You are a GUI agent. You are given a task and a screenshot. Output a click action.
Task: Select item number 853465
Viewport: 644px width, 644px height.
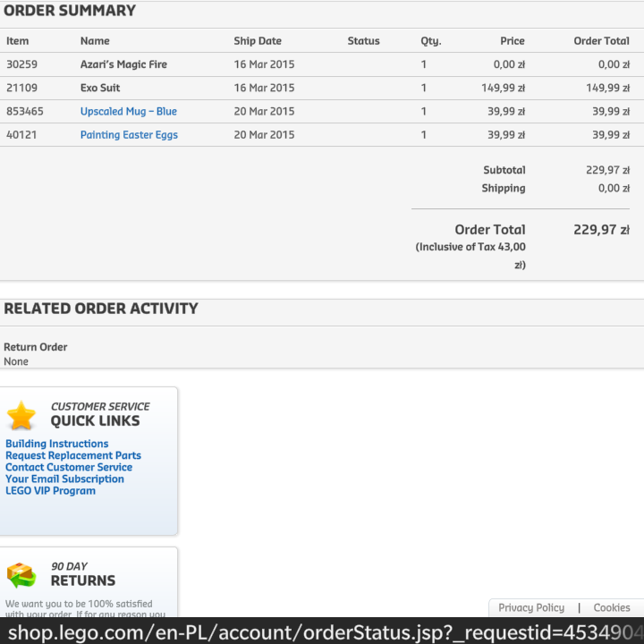coord(25,111)
